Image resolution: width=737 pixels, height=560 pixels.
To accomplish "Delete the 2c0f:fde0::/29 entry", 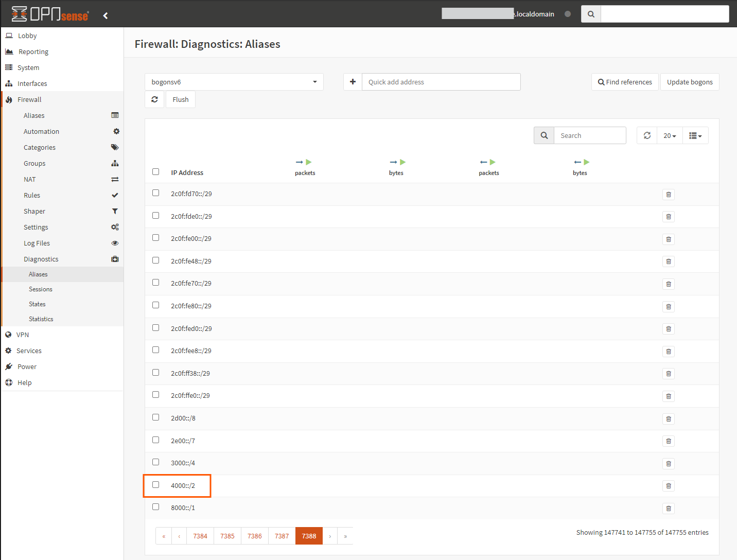I will point(669,217).
